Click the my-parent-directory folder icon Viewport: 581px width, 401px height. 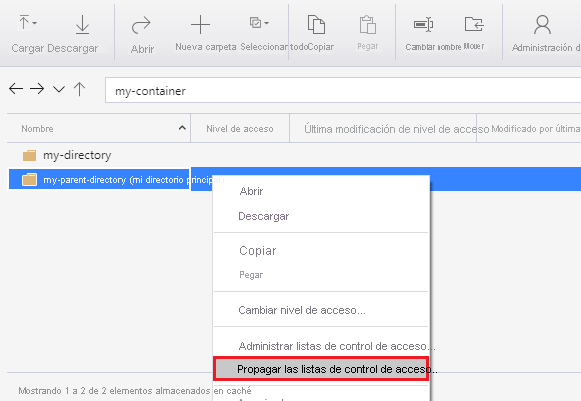click(x=29, y=179)
